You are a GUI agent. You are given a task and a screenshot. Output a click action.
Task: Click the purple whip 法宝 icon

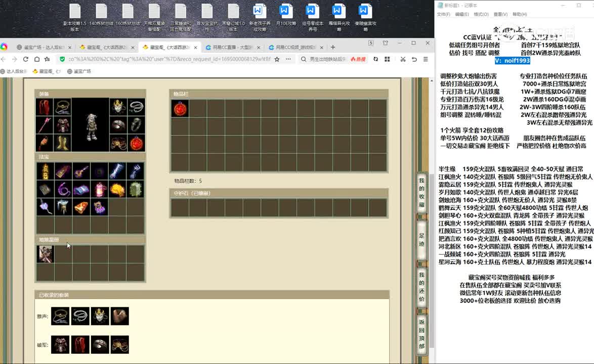pyautogui.click(x=63, y=189)
